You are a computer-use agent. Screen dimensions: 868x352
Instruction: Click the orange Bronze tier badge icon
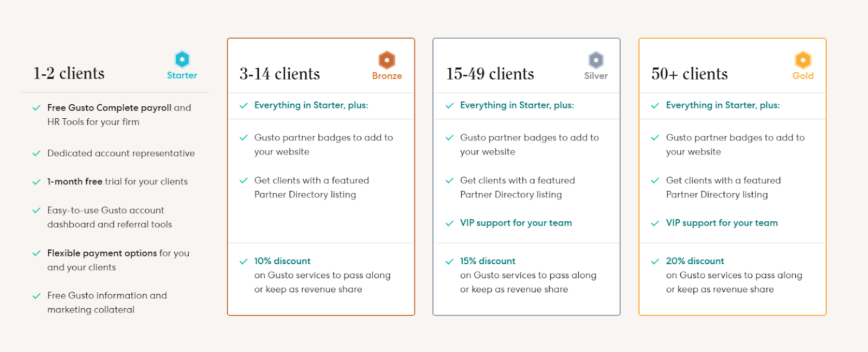coord(387,60)
